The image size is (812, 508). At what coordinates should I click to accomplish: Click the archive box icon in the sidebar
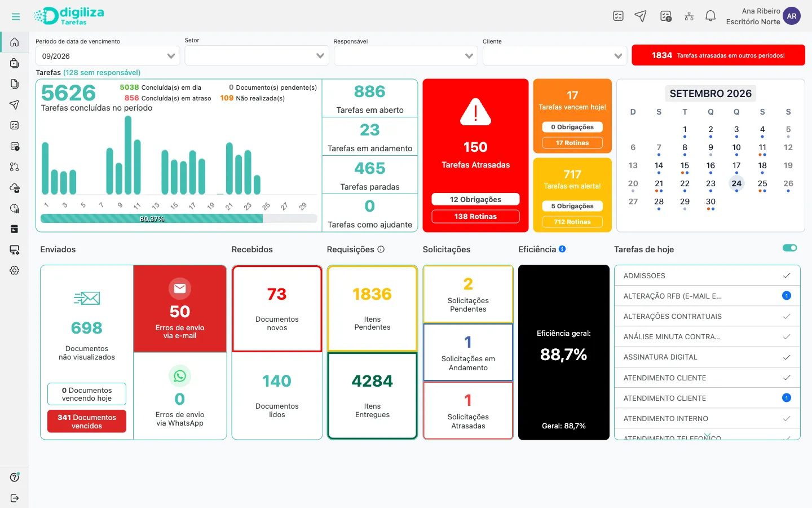click(x=15, y=229)
